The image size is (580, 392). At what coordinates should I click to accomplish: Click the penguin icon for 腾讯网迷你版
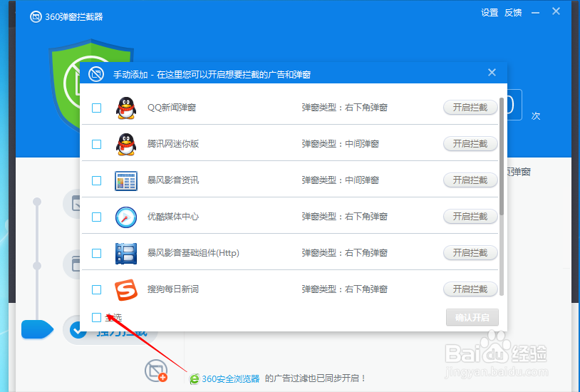tap(126, 144)
